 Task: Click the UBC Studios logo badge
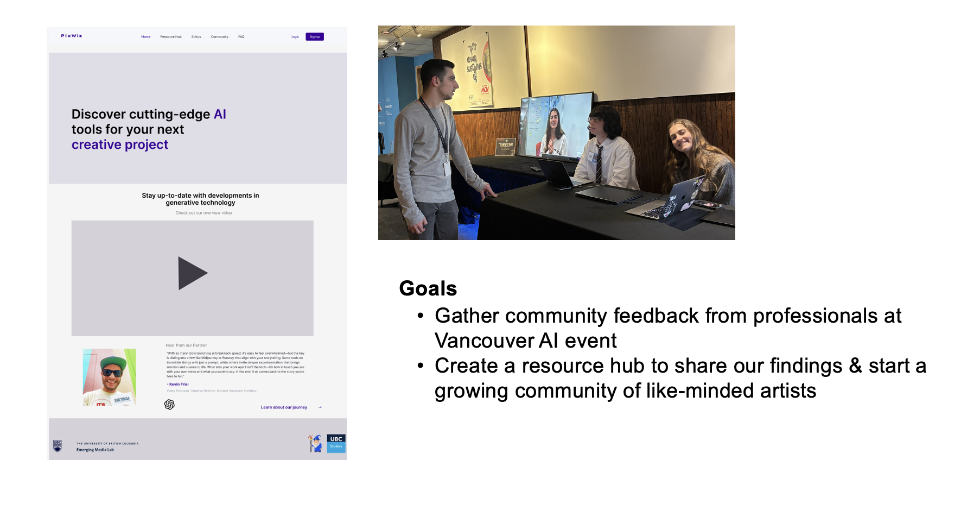pyautogui.click(x=336, y=443)
